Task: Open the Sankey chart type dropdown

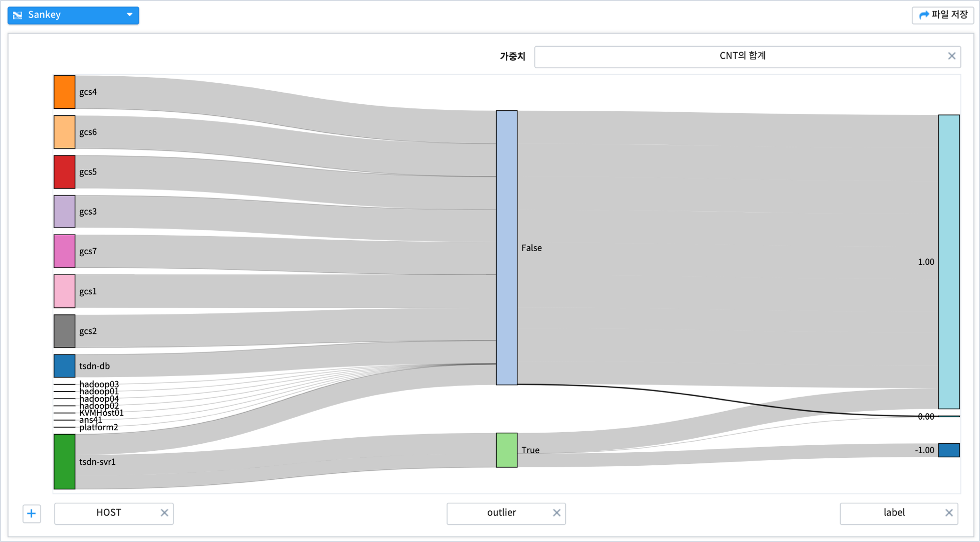Action: (x=73, y=15)
